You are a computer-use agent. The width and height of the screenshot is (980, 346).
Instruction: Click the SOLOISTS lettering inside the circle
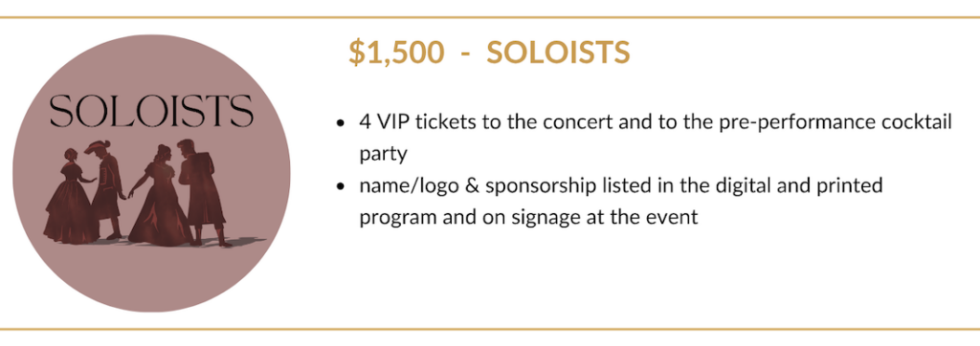(151, 111)
